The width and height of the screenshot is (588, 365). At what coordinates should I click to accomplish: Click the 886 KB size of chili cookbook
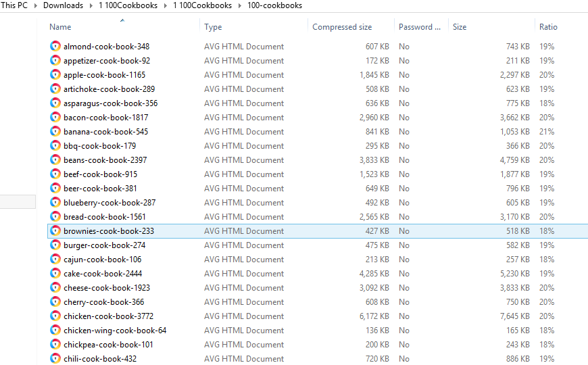tap(518, 359)
